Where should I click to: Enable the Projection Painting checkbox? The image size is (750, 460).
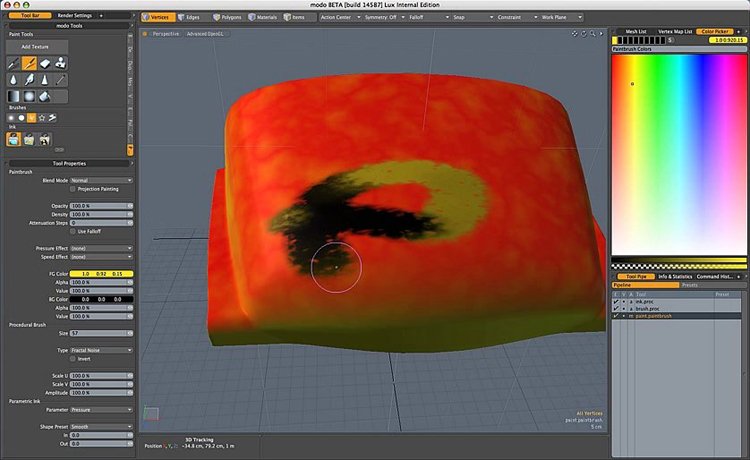74,188
